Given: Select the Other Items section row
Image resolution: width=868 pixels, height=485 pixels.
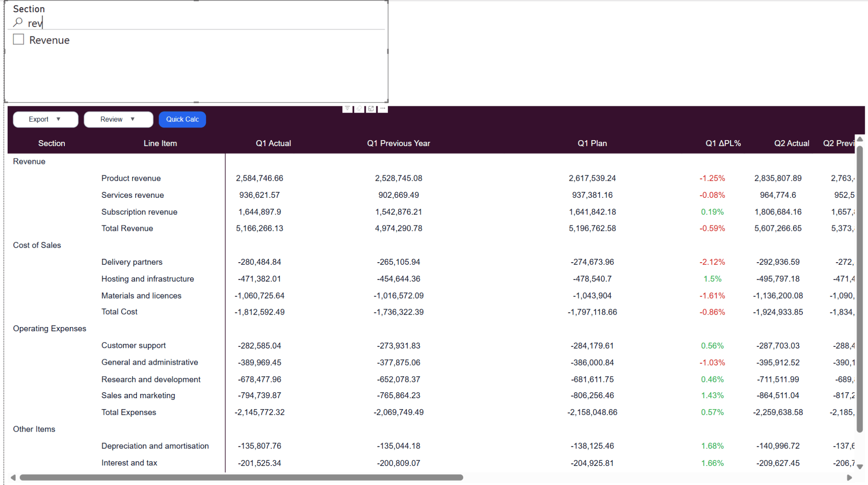Looking at the screenshot, I should (34, 429).
